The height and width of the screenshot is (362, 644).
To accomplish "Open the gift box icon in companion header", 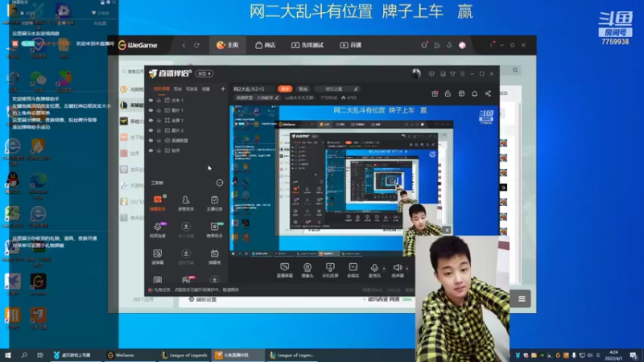I will coord(435,93).
